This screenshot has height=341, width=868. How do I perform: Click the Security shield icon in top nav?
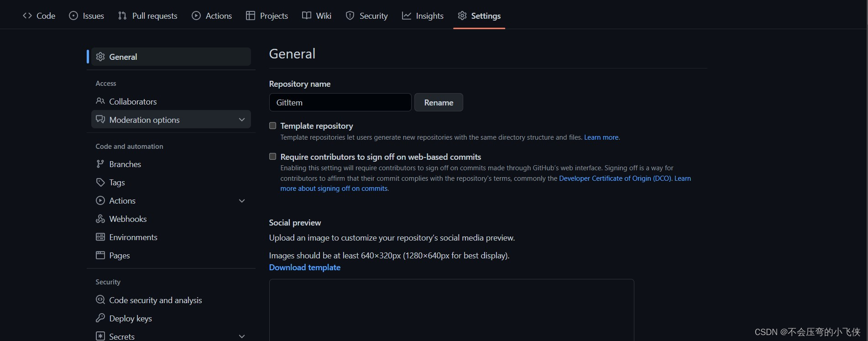[x=350, y=16]
